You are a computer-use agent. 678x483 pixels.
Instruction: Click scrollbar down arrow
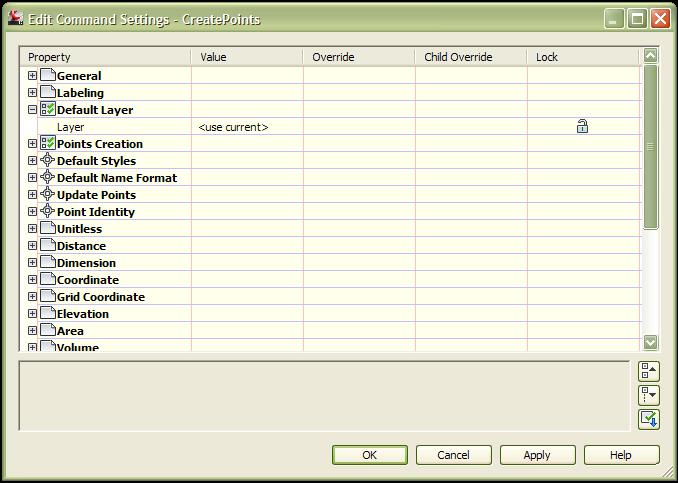[x=650, y=342]
